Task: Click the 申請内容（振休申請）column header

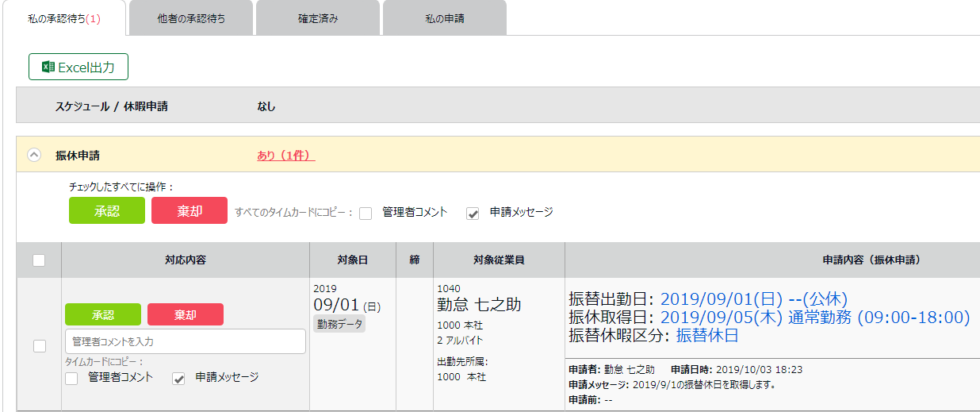Action: 772,260
